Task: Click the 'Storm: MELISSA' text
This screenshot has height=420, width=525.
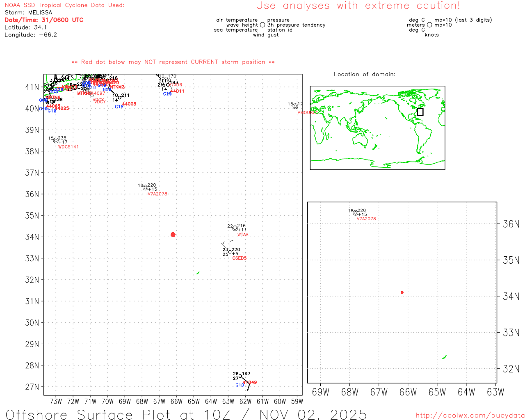Action: 28,13
